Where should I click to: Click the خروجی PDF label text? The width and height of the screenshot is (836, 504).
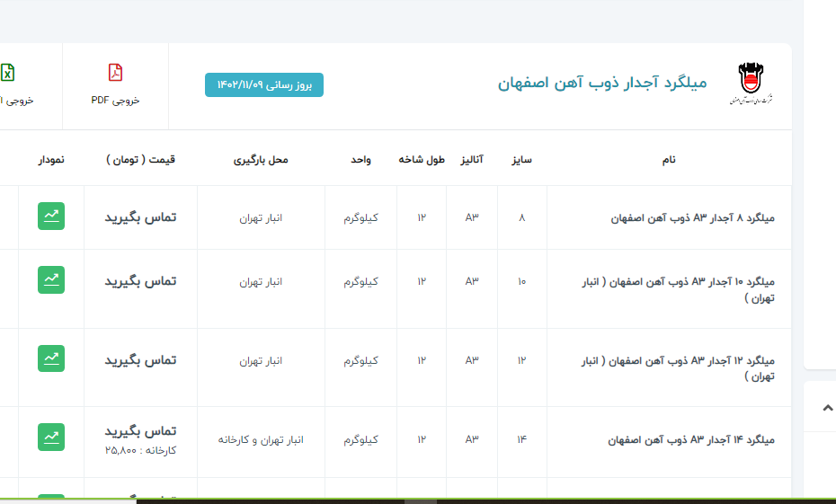pyautogui.click(x=115, y=101)
